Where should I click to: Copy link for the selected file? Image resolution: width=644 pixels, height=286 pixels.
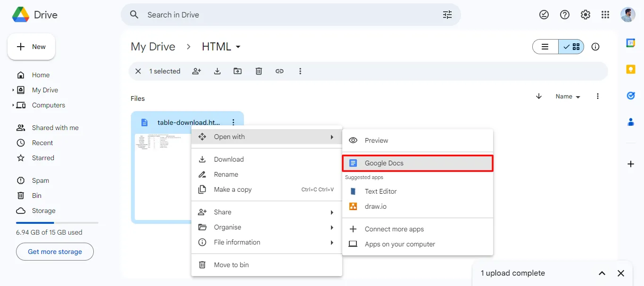[x=280, y=71]
